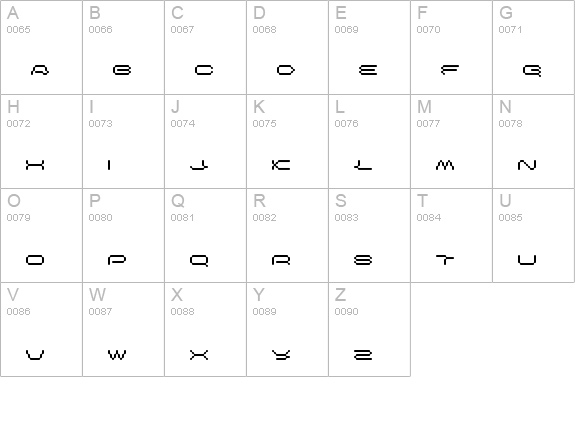The width and height of the screenshot is (575, 421).
Task: Select the E glyph cell 0069
Action: pos(369,47)
